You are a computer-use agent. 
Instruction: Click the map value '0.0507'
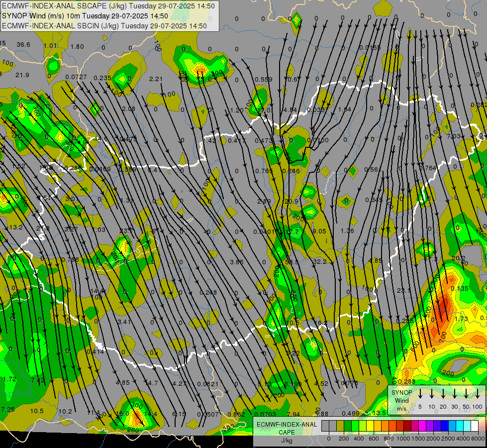[208, 415]
